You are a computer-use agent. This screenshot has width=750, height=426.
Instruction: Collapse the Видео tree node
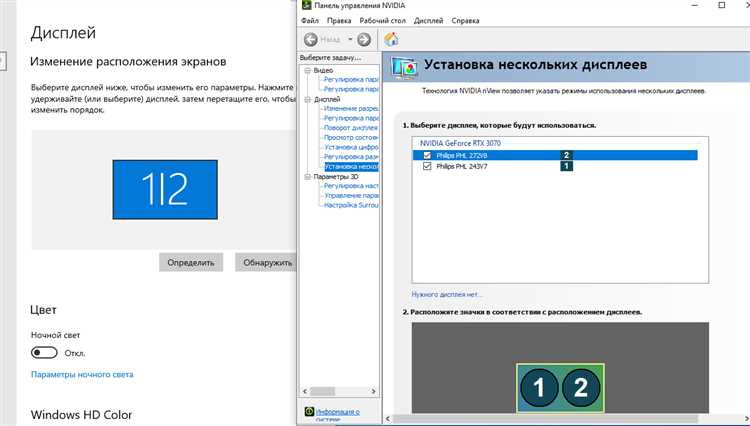pos(308,70)
